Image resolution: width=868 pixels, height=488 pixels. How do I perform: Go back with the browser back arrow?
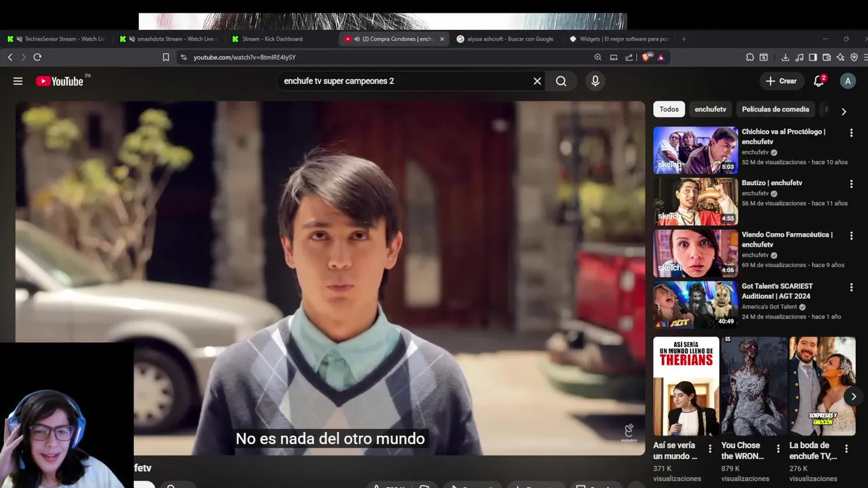pyautogui.click(x=10, y=58)
